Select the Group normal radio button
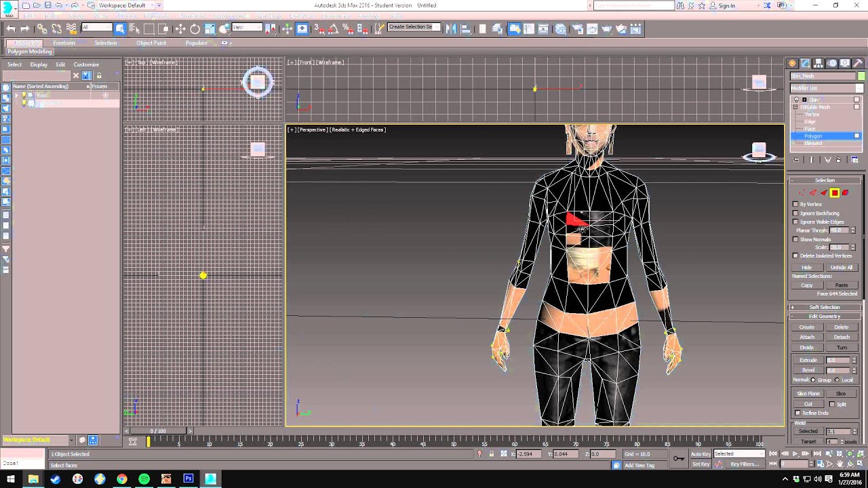The height and width of the screenshot is (488, 868). (x=814, y=380)
